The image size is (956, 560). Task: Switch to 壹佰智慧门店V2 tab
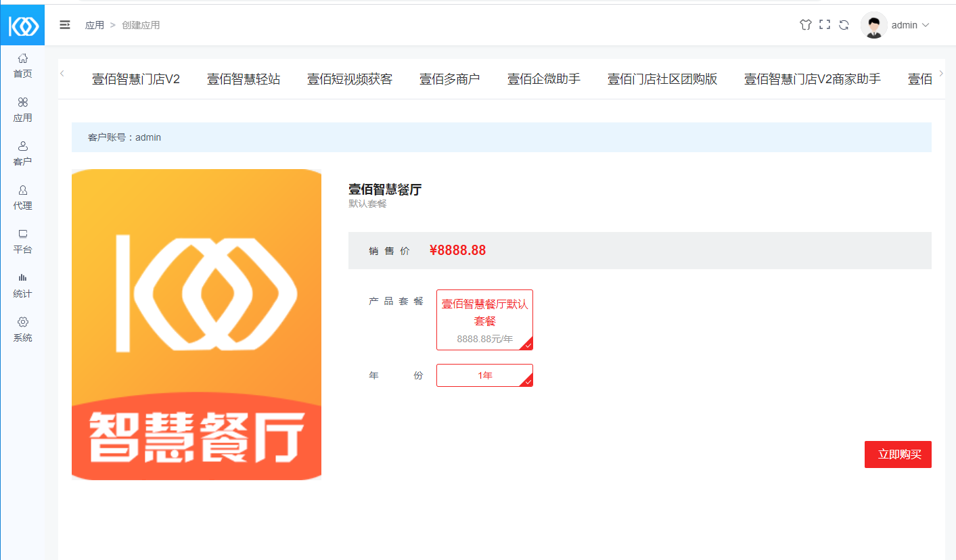click(136, 79)
